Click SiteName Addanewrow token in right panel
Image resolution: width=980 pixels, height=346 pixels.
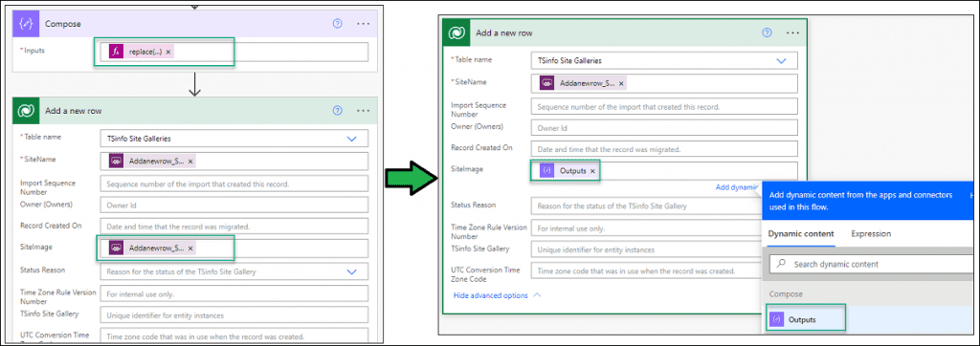tap(582, 83)
